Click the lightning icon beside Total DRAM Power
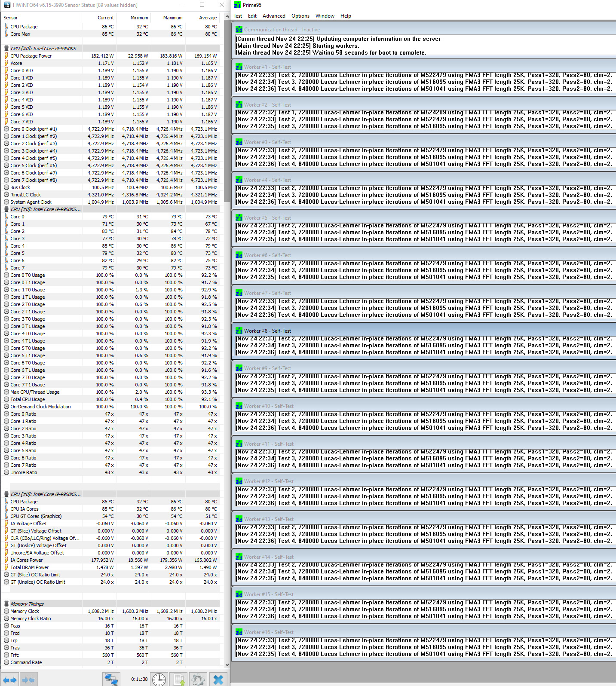The width and height of the screenshot is (616, 686). tap(6, 567)
